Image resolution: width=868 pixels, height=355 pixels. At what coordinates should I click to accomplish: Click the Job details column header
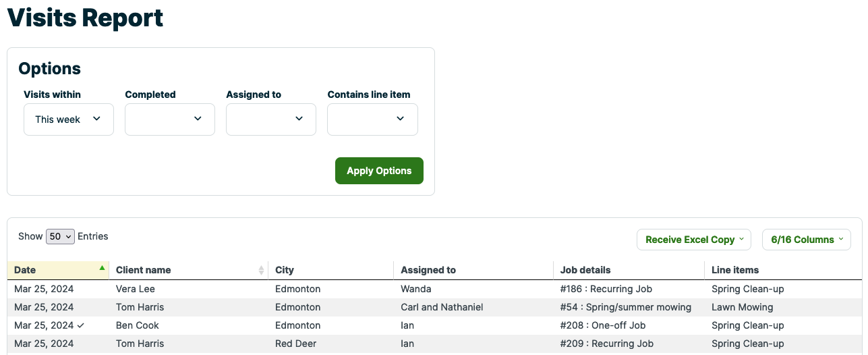[x=585, y=270]
